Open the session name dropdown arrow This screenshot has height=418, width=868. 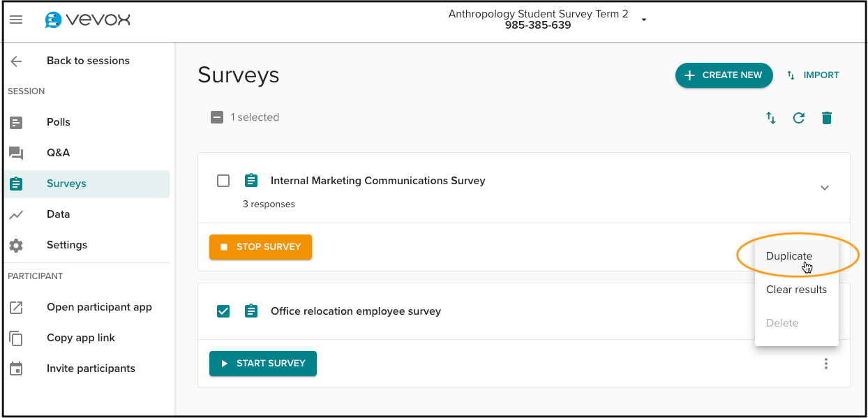[644, 20]
